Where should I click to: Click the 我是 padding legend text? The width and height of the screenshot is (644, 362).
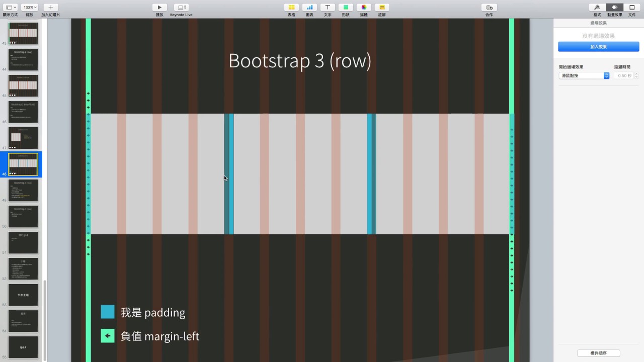pyautogui.click(x=153, y=313)
